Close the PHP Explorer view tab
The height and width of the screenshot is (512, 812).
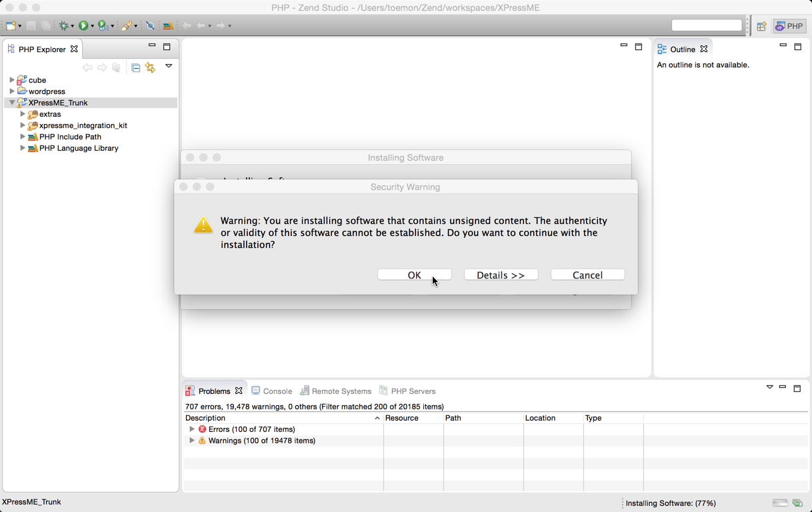click(74, 49)
